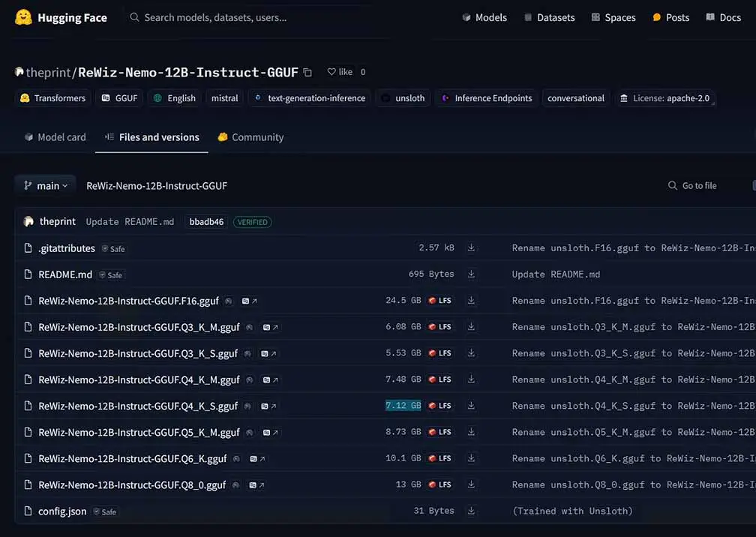
Task: Click the Inference Endpoints tag
Action: (x=487, y=97)
